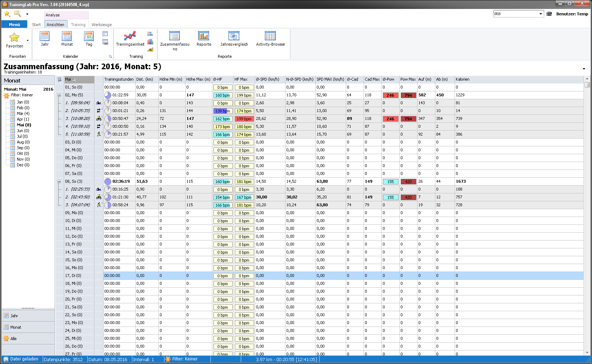Image resolution: width=592 pixels, height=364 pixels.
Task: Click the red 199 bpm HF Max cell of session 10:08:20
Action: click(x=244, y=119)
